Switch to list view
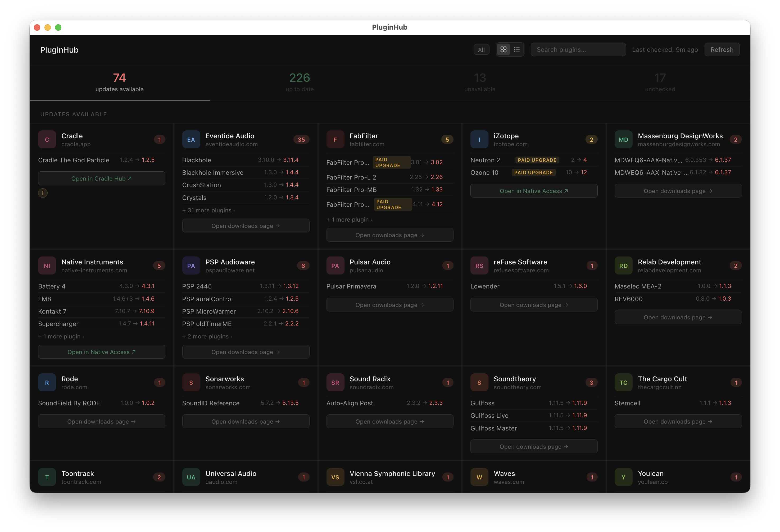 [516, 49]
